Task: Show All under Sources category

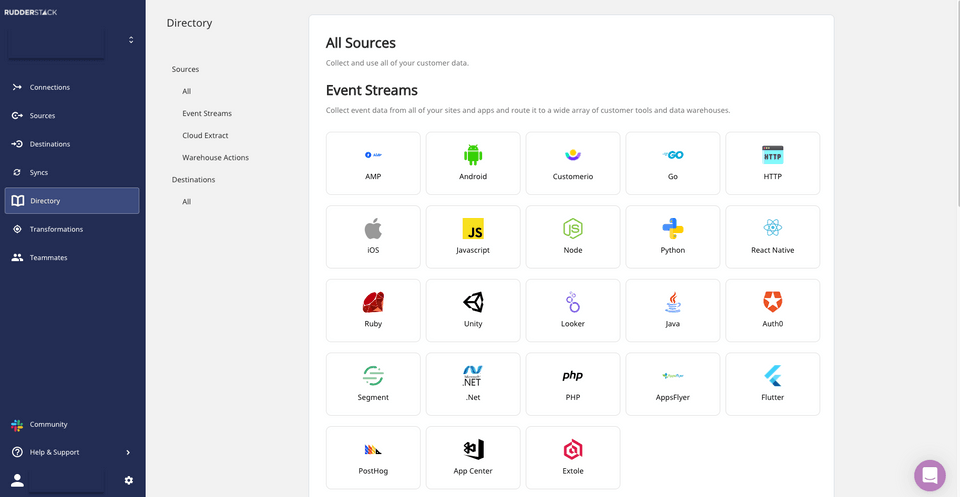Action: [187, 91]
